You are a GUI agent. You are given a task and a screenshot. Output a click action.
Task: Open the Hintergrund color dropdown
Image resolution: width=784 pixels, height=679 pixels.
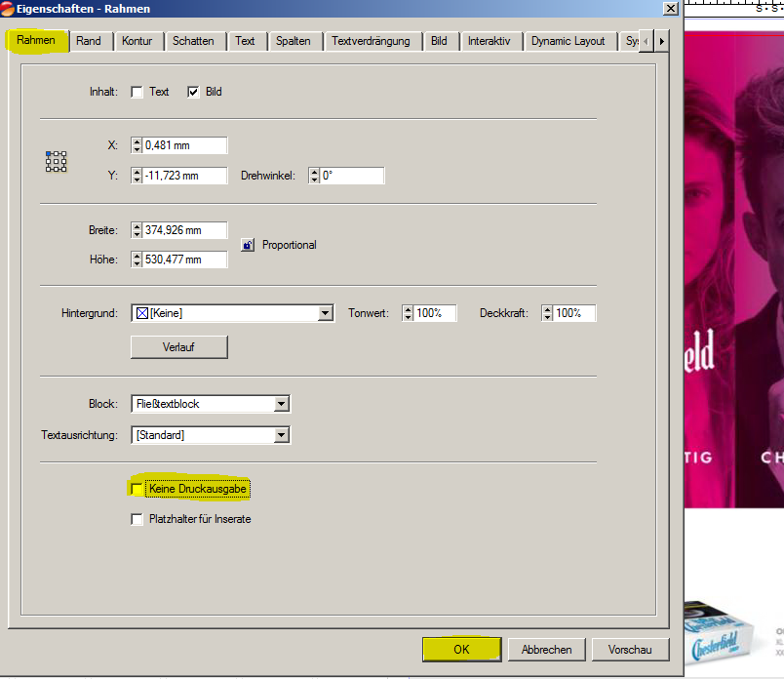(326, 313)
